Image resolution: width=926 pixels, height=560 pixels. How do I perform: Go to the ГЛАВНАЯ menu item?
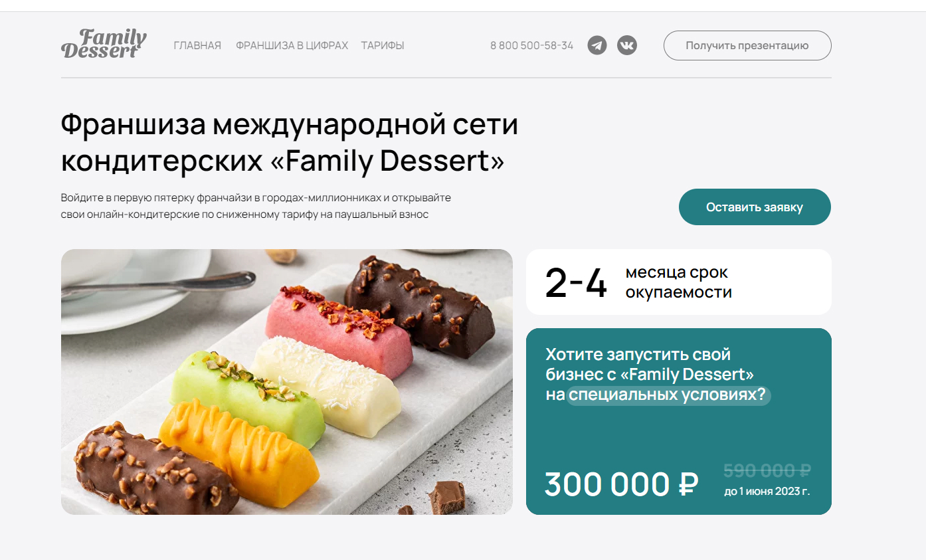click(x=197, y=45)
